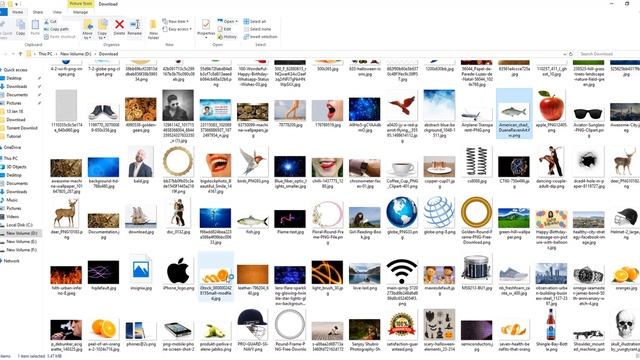This screenshot has width=640, height=360.
Task: Open the Manage tab under Picture Tools
Action: (x=80, y=12)
